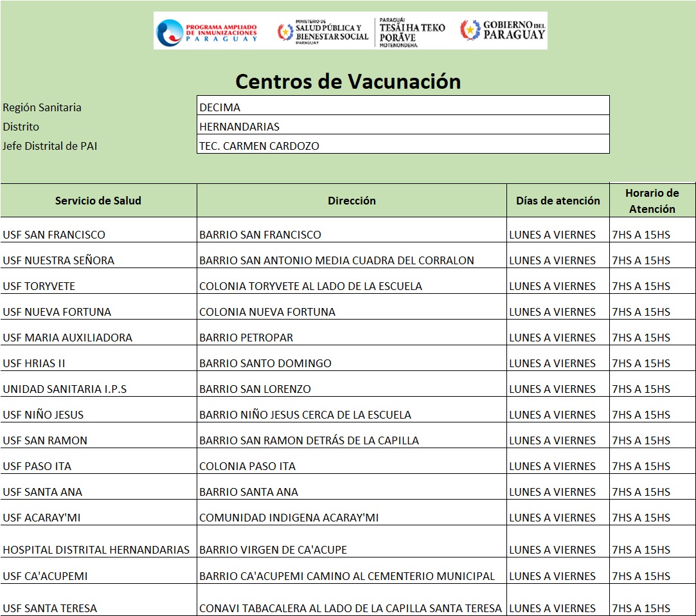Screen dimensions: 696x616
Task: Select the Centros de Vacunación title
Action: pos(348,82)
